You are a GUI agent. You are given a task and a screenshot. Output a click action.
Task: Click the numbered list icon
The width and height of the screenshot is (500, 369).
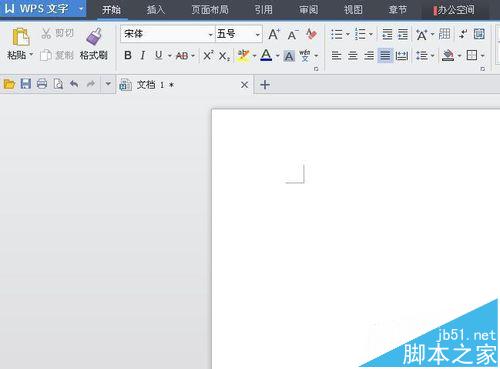pyautogui.click(x=360, y=34)
